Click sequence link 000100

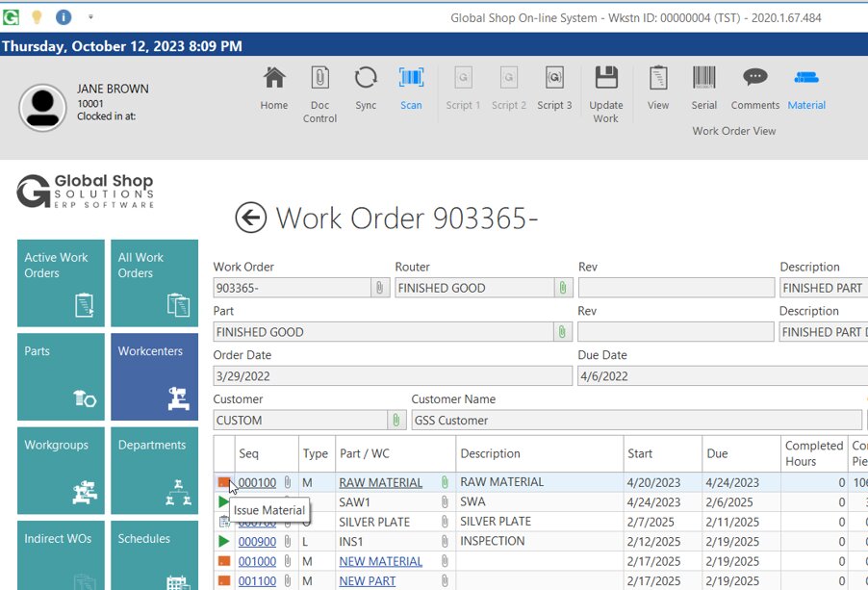[257, 482]
